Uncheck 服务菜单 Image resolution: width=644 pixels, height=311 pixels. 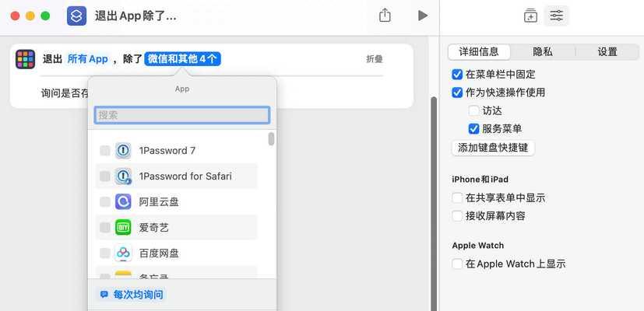[x=474, y=129]
